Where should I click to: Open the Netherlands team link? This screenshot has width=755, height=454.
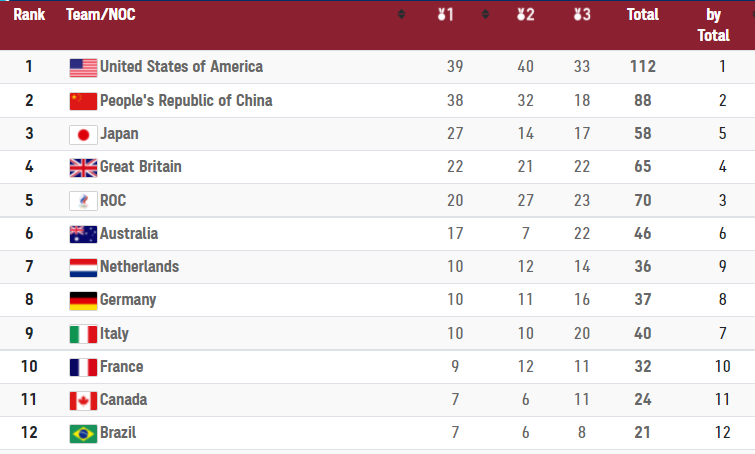pyautogui.click(x=139, y=267)
